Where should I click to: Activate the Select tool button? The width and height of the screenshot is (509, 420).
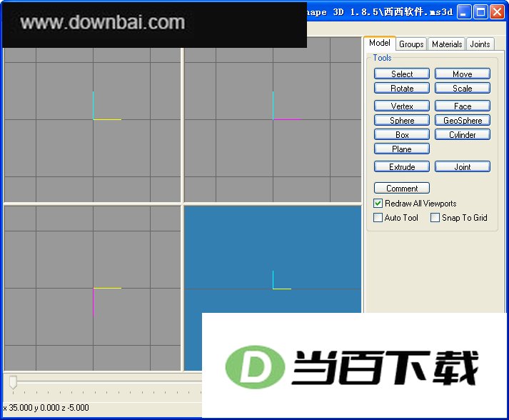click(402, 74)
